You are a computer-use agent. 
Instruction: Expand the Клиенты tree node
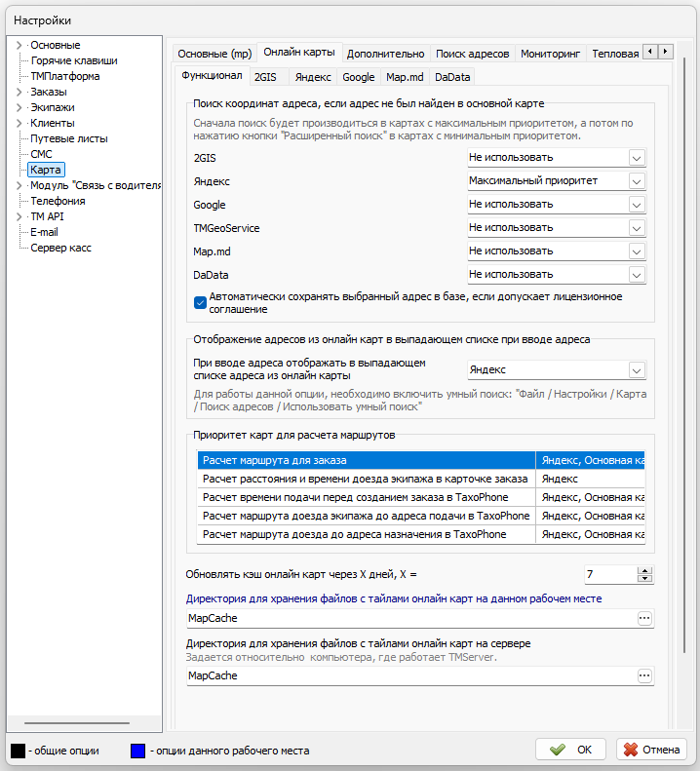pyautogui.click(x=19, y=123)
